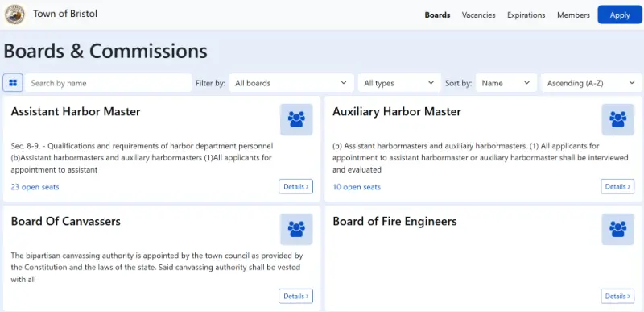Image resolution: width=644 pixels, height=312 pixels.
Task: Click the Auxiliary Harbor Master card title
Action: coord(397,112)
